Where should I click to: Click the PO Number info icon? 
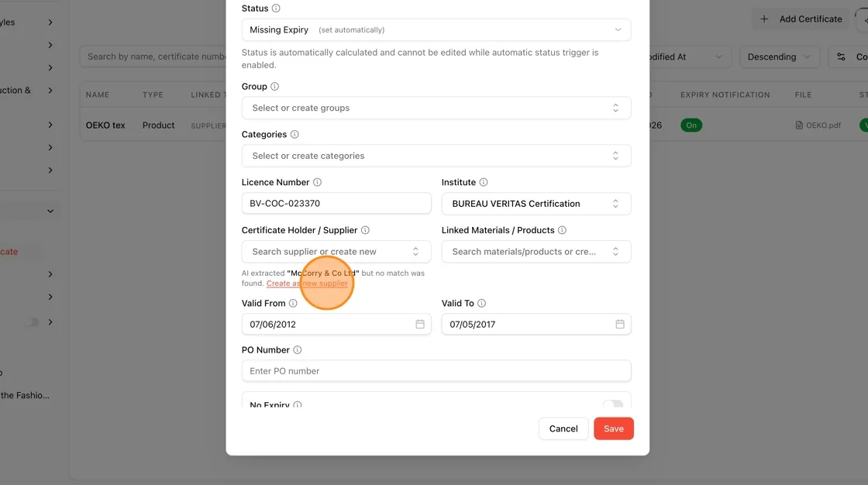click(298, 350)
